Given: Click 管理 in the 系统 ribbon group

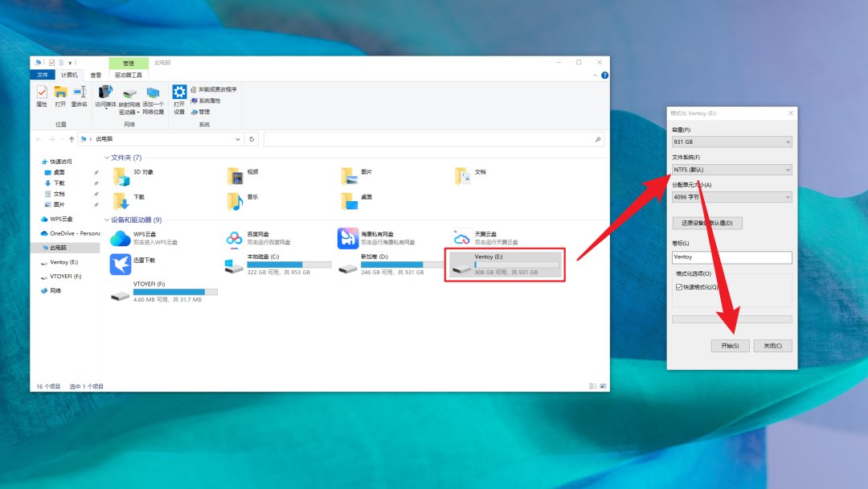Looking at the screenshot, I should (x=200, y=112).
